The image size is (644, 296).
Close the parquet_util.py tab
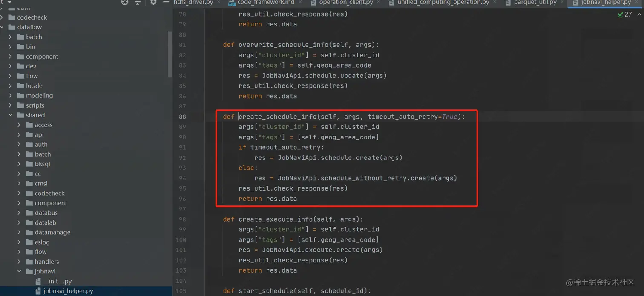562,3
